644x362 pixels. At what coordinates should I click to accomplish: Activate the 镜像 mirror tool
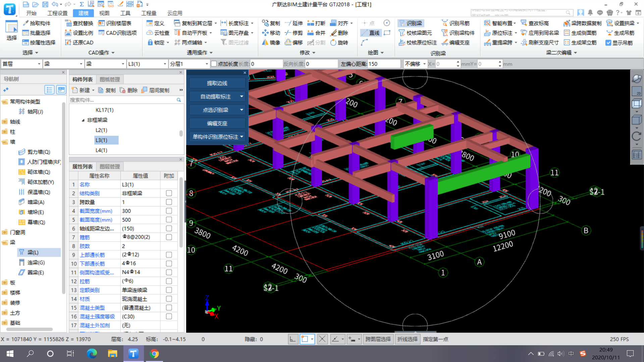pyautogui.click(x=271, y=43)
